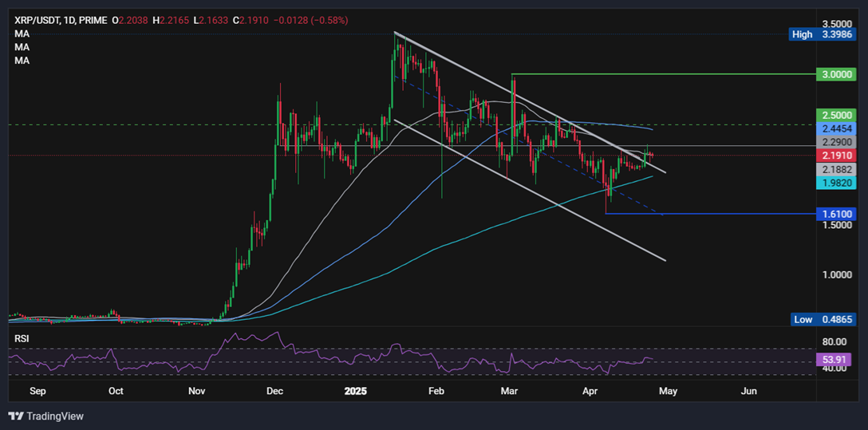The image size is (868, 430).
Task: Click the 3.5000 price axis tick
Action: [x=837, y=25]
